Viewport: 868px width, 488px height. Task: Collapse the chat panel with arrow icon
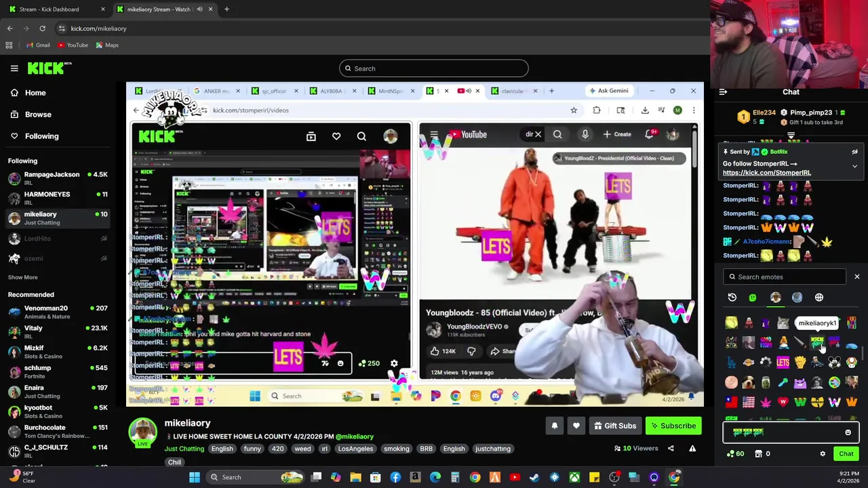[723, 92]
